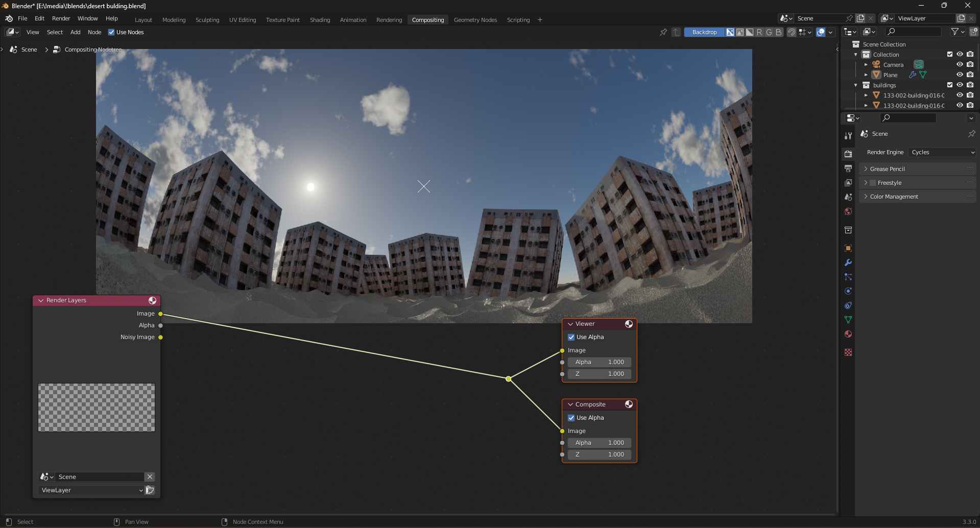Viewport: 980px width, 528px height.
Task: Toggle the Use Alpha checkbox on the Viewer node
Action: tap(571, 337)
